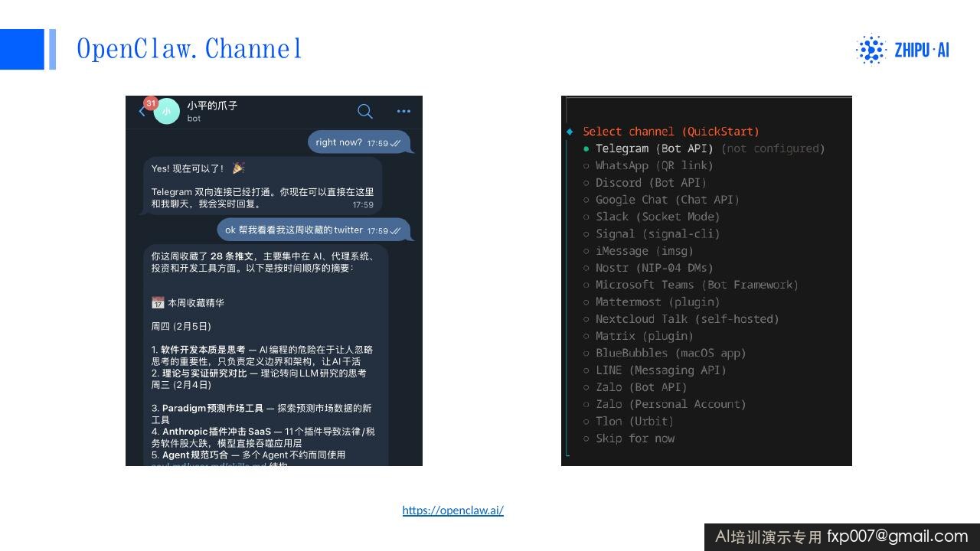
Task: Click the 'Select channel (QuickStart)' heading
Action: coord(671,132)
